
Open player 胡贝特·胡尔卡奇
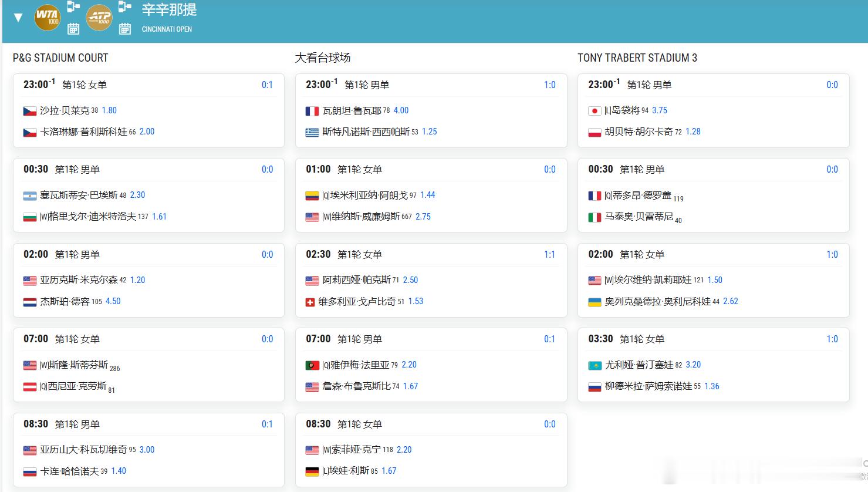pos(639,132)
